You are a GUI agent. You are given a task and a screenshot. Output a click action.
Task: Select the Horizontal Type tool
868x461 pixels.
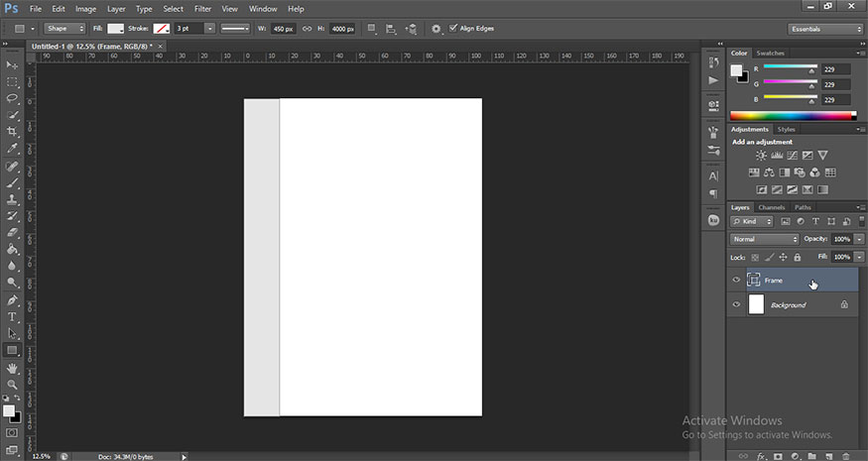(x=12, y=317)
